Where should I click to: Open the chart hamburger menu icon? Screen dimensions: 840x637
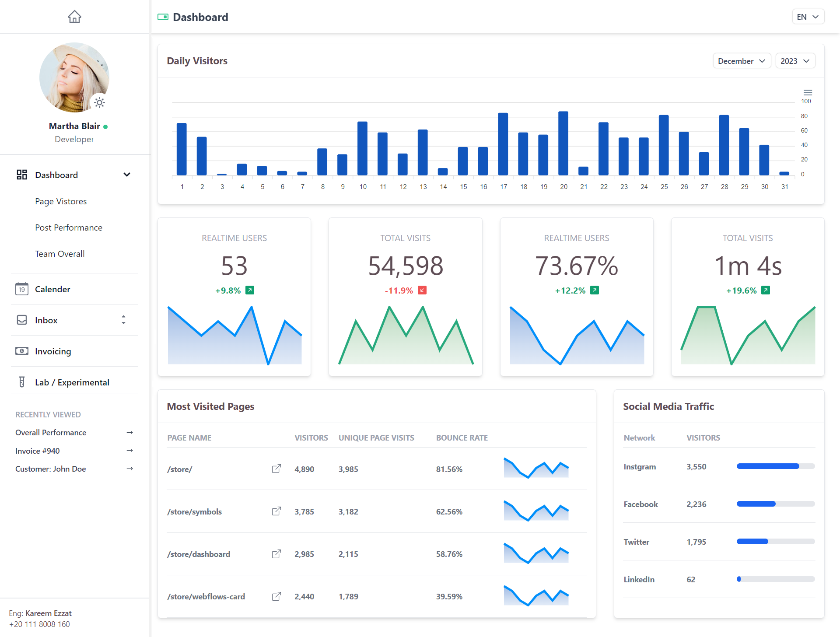tap(808, 92)
